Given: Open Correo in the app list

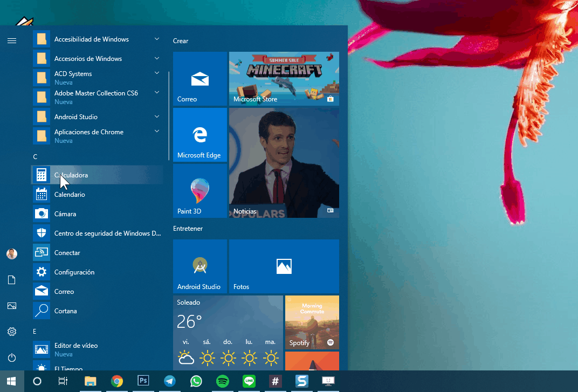Looking at the screenshot, I should coord(97,291).
